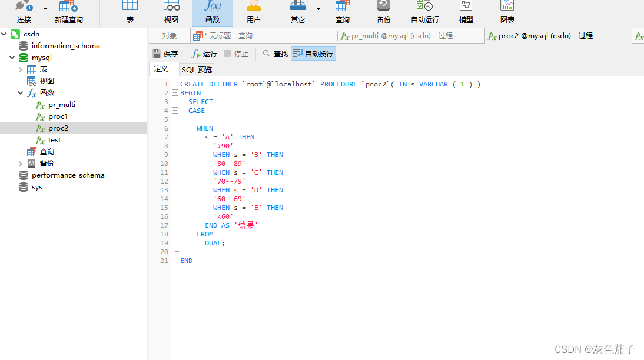
Task: Toggle code folding on line 2 BEGIN block
Action: [x=175, y=92]
